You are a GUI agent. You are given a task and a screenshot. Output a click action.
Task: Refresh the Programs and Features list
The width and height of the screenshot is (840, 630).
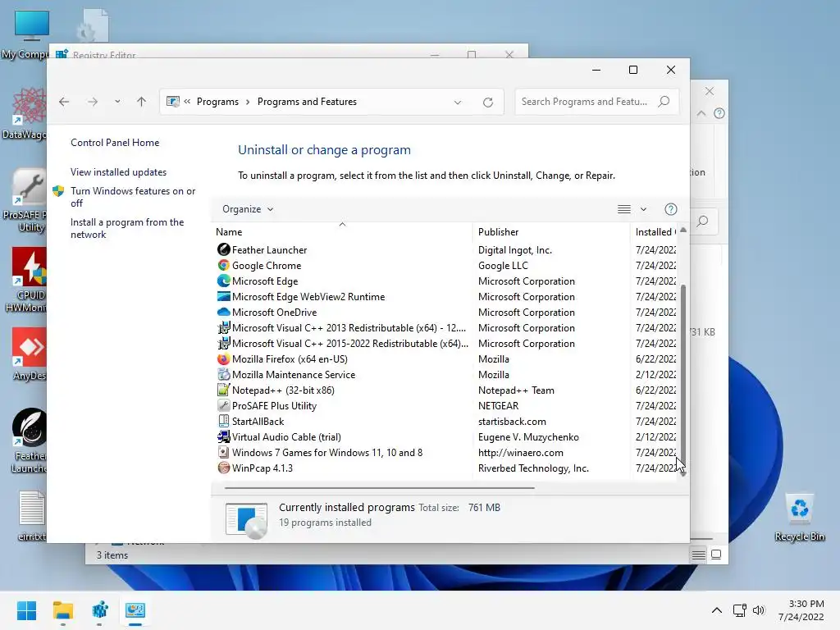point(488,103)
